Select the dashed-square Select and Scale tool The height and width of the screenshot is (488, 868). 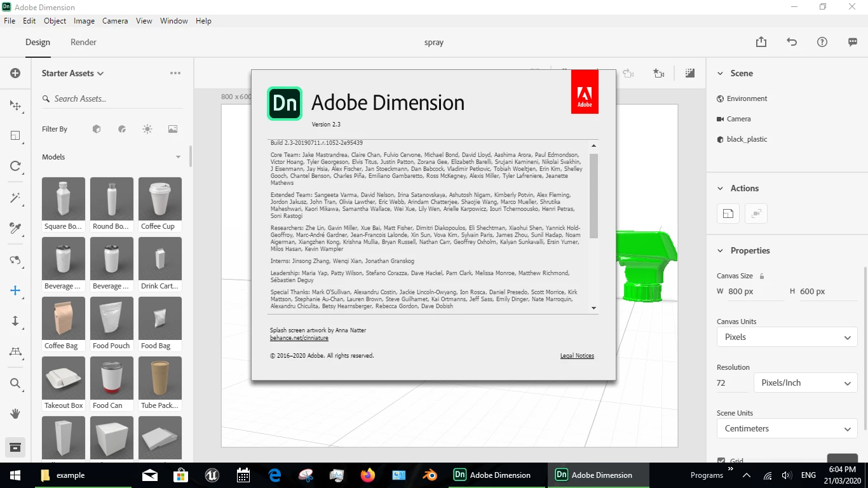tap(15, 135)
